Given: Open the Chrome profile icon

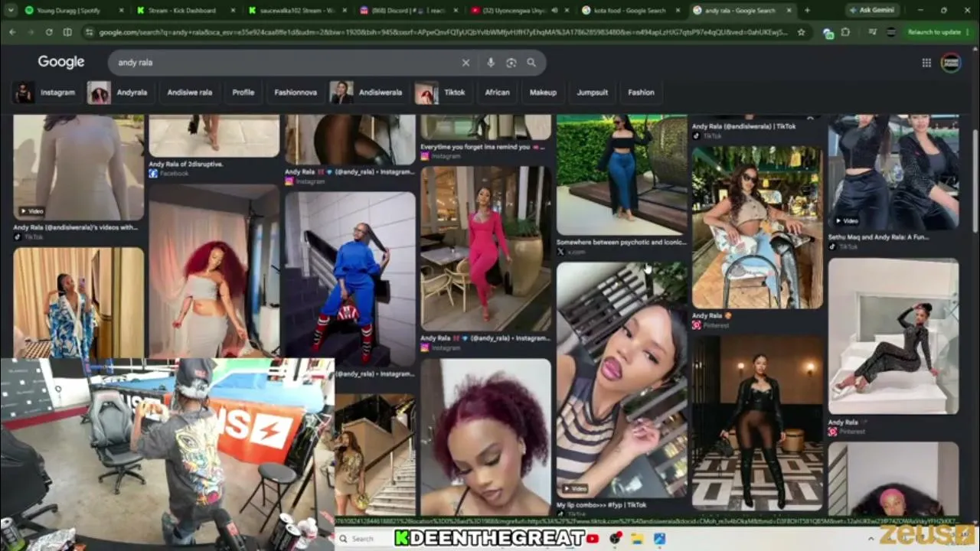Looking at the screenshot, I should [x=890, y=32].
